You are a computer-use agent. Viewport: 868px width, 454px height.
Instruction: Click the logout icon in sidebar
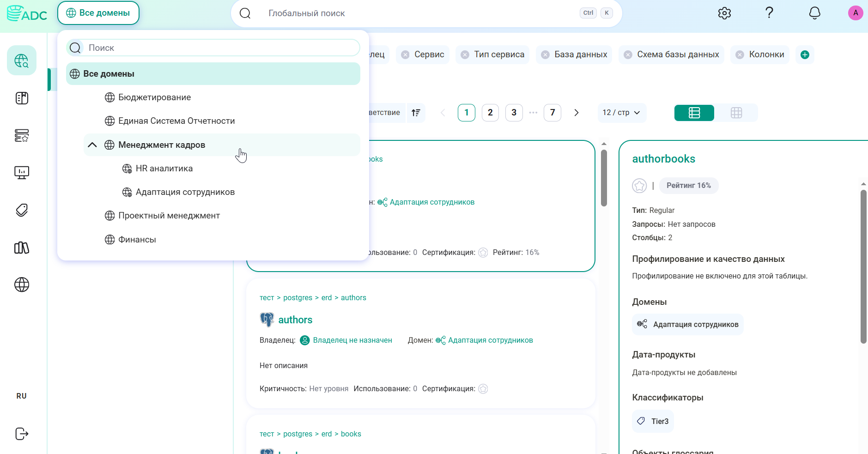click(22, 434)
